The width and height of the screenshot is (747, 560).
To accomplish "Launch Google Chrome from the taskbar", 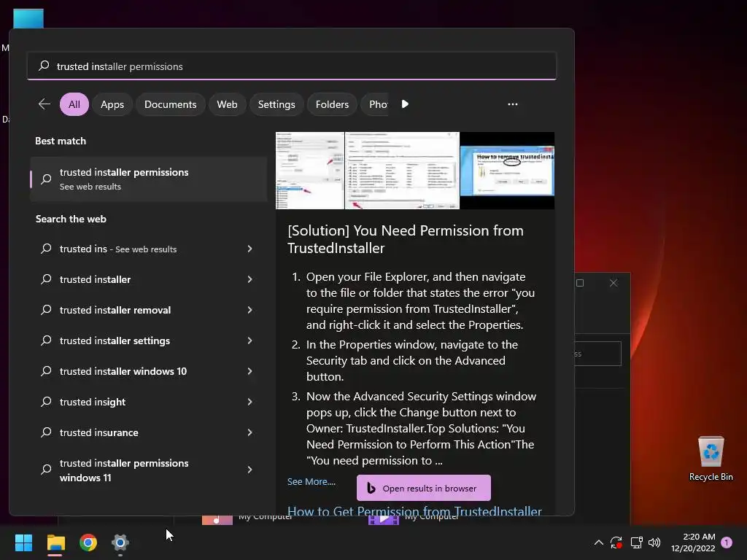I will coord(88,542).
